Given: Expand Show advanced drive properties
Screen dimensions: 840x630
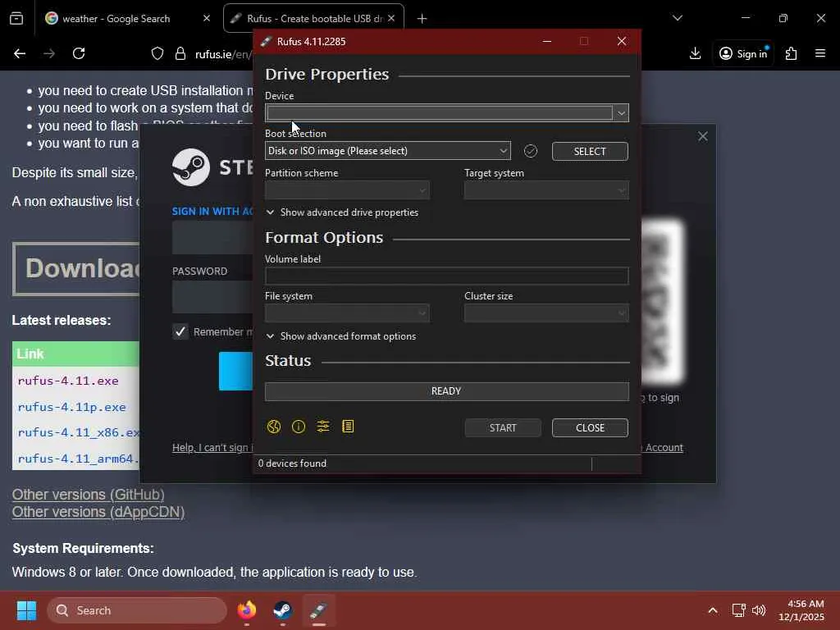Looking at the screenshot, I should pos(342,212).
